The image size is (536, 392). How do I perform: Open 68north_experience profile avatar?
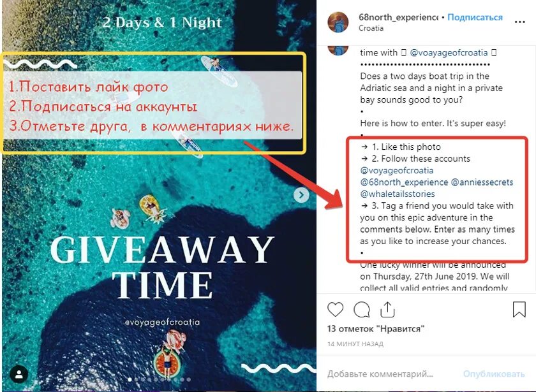coord(338,22)
